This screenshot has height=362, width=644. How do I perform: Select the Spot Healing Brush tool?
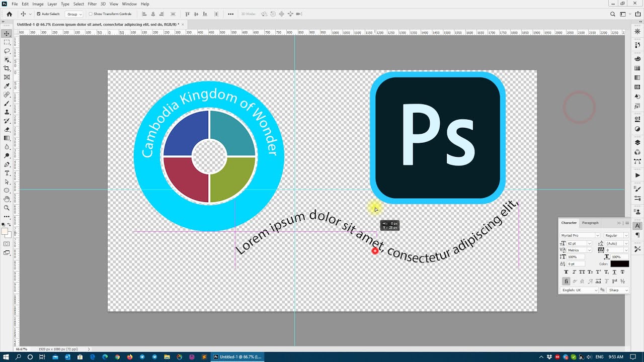click(7, 95)
